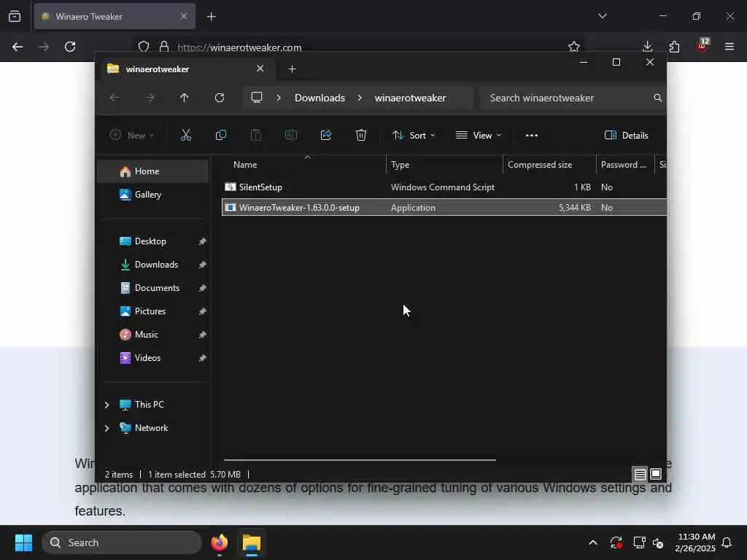This screenshot has height=560, width=747.
Task: Open a new Firefox tab
Action: click(211, 17)
